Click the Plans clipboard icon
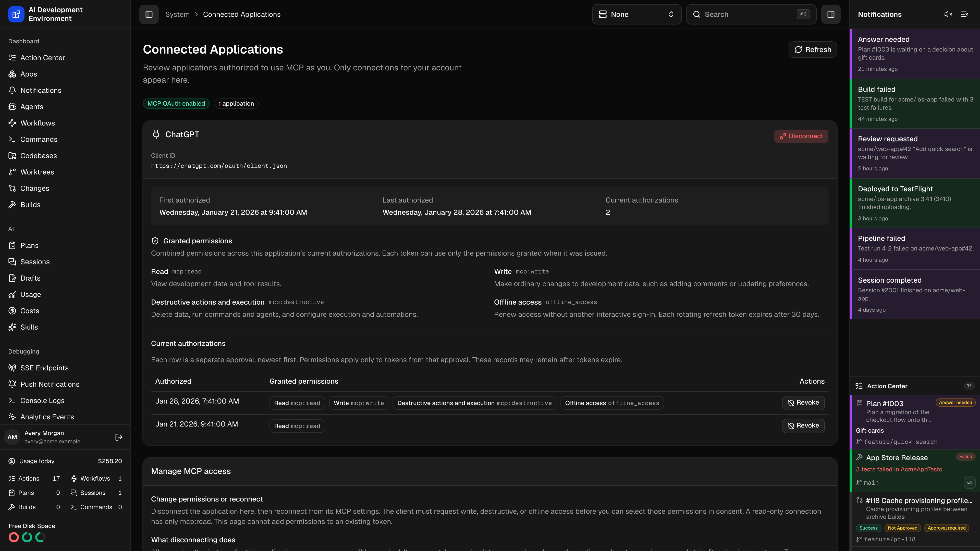Screen dimensions: 980x551 (x=12, y=246)
